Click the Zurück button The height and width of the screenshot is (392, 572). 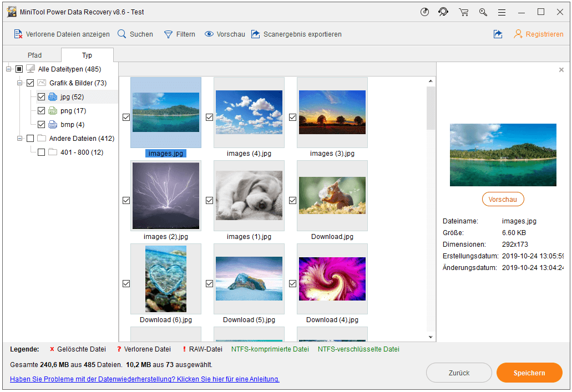(459, 373)
